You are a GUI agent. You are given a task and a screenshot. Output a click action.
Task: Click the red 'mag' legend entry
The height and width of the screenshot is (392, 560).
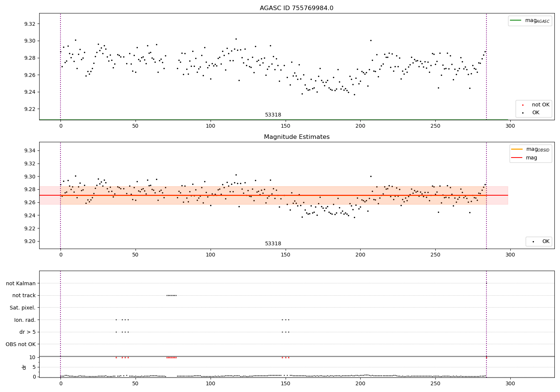(x=525, y=158)
